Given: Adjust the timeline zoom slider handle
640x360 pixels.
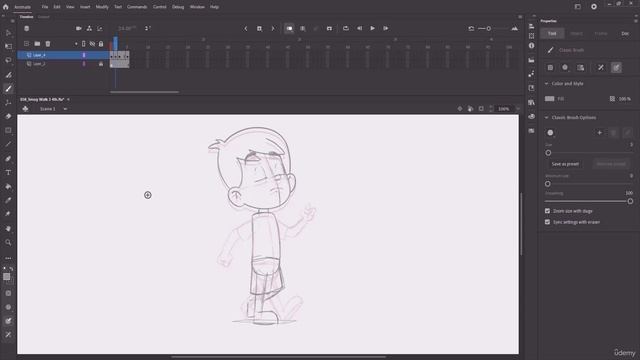Looking at the screenshot, I should pos(489,29).
